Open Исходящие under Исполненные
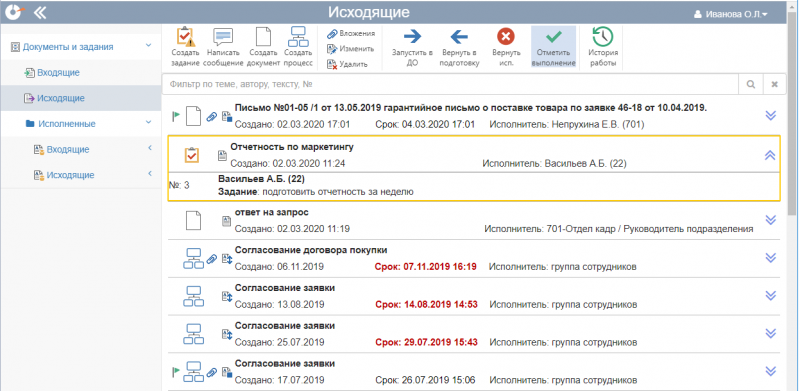Image resolution: width=800 pixels, height=391 pixels. point(70,175)
